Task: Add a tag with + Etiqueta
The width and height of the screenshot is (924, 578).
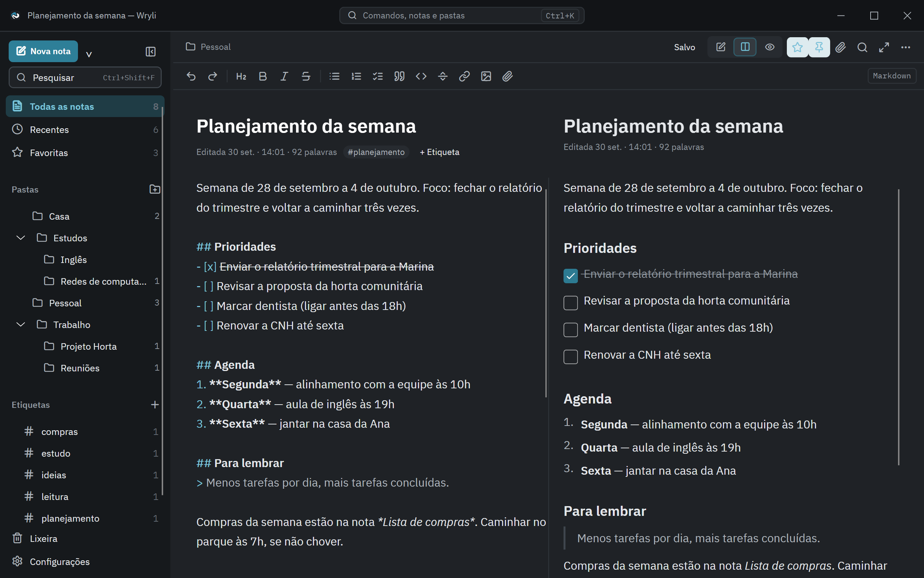Action: pyautogui.click(x=440, y=152)
